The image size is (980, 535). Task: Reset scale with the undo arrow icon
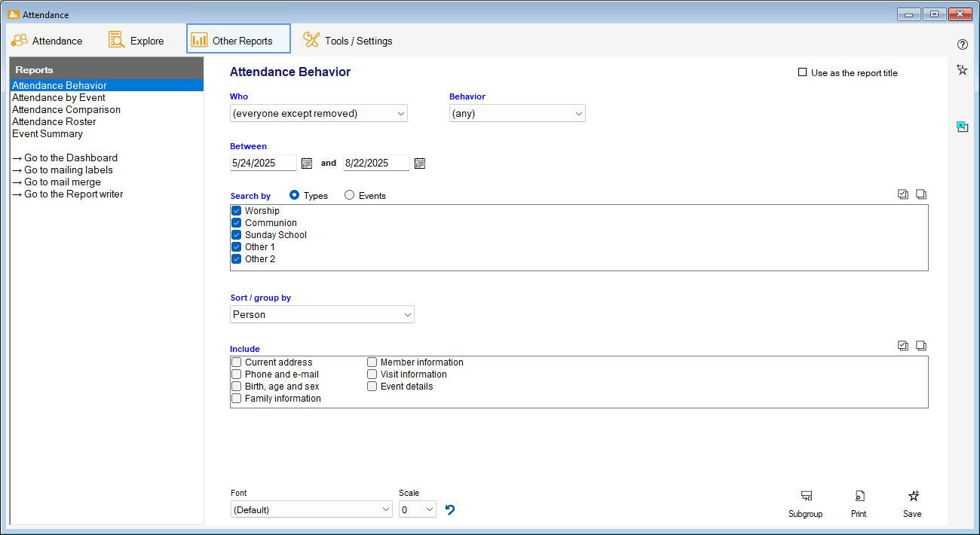click(450, 510)
